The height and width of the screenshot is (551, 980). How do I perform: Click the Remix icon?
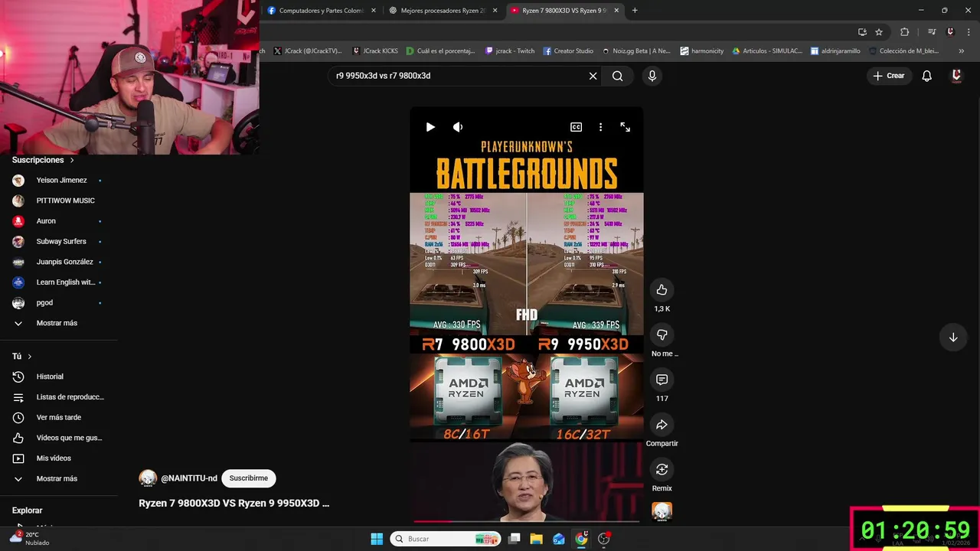[661, 469]
